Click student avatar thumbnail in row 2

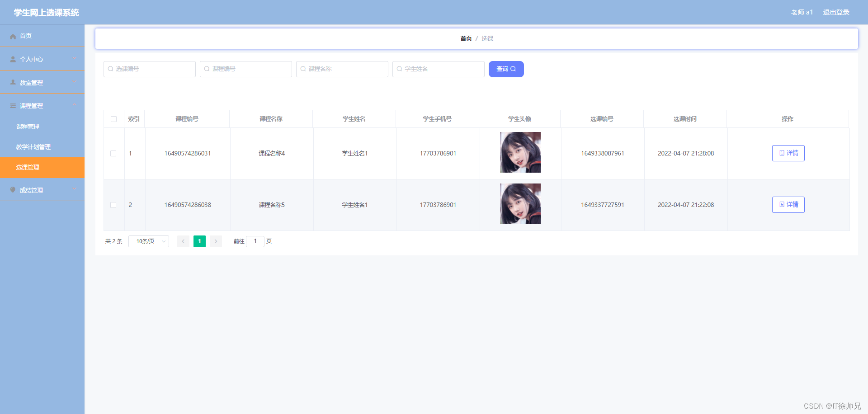tap(519, 204)
